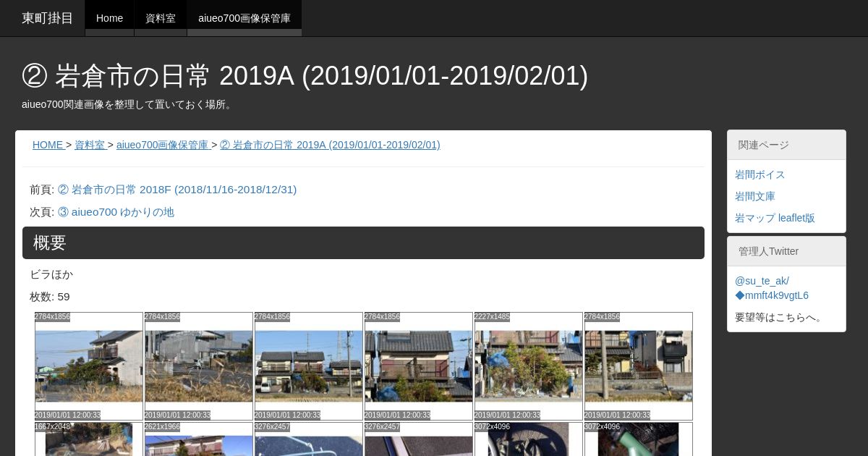This screenshot has width=868, height=456.
Task: Open the 2227x1485 thumbnail
Action: click(529, 366)
